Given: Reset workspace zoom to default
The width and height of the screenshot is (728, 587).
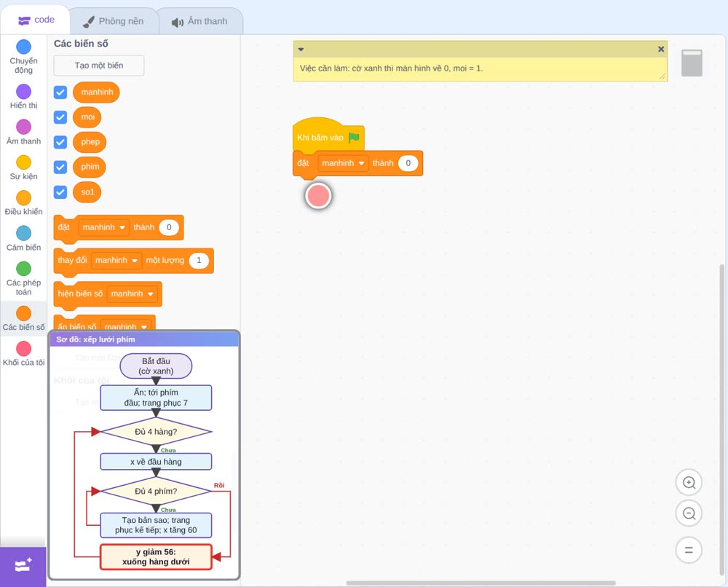Looking at the screenshot, I should pyautogui.click(x=689, y=550).
